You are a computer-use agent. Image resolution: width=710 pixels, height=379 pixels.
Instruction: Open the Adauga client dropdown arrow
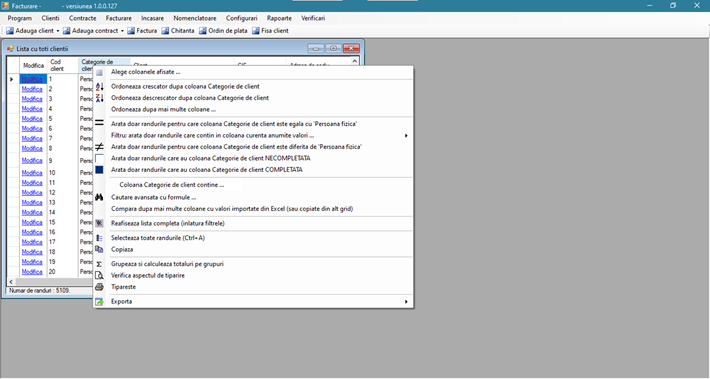point(58,31)
